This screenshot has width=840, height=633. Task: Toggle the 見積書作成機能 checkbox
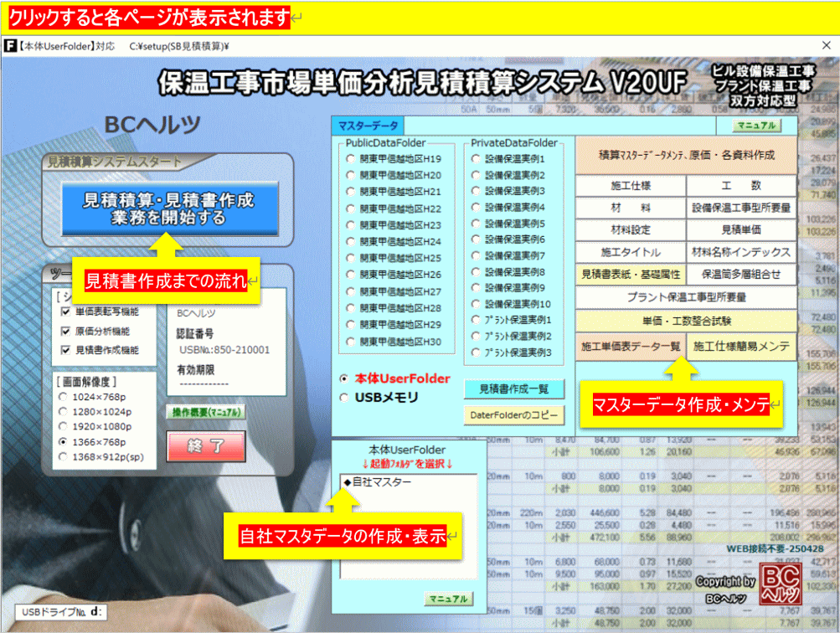click(65, 350)
